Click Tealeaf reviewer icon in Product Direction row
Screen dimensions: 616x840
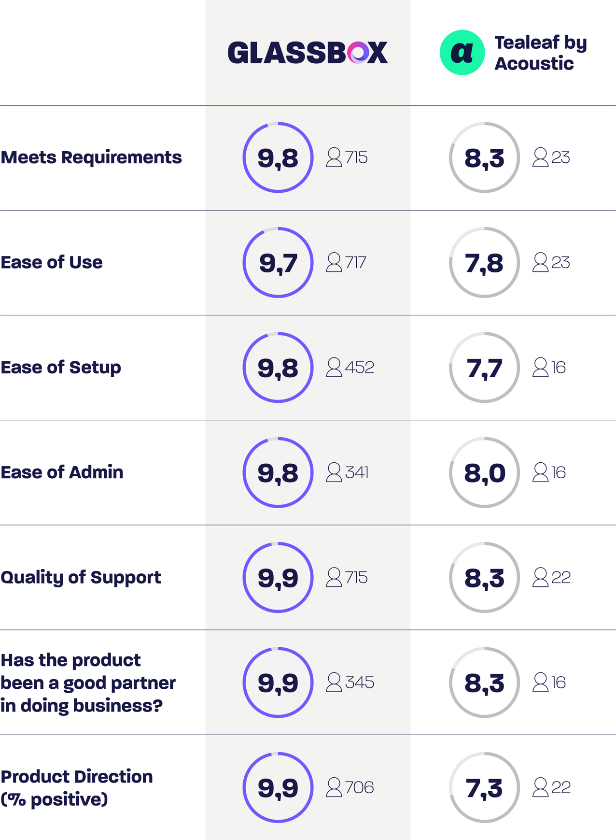pyautogui.click(x=540, y=787)
